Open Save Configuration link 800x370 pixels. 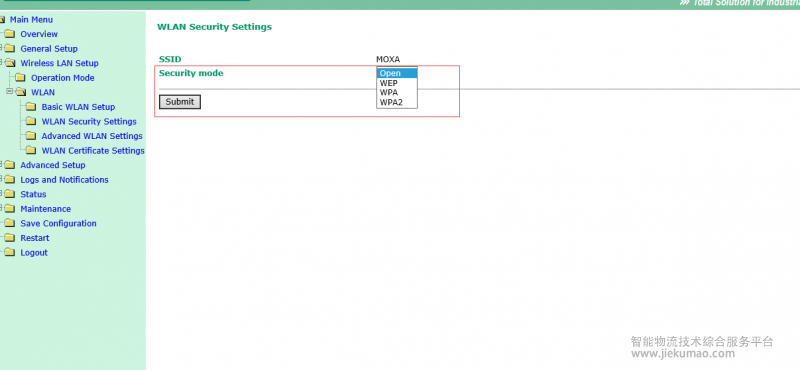point(58,224)
